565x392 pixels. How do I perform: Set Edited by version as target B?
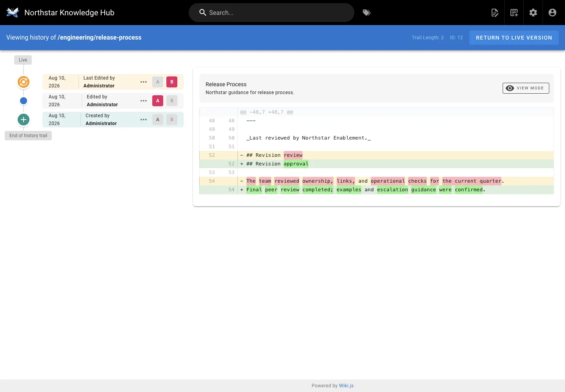[172, 101]
